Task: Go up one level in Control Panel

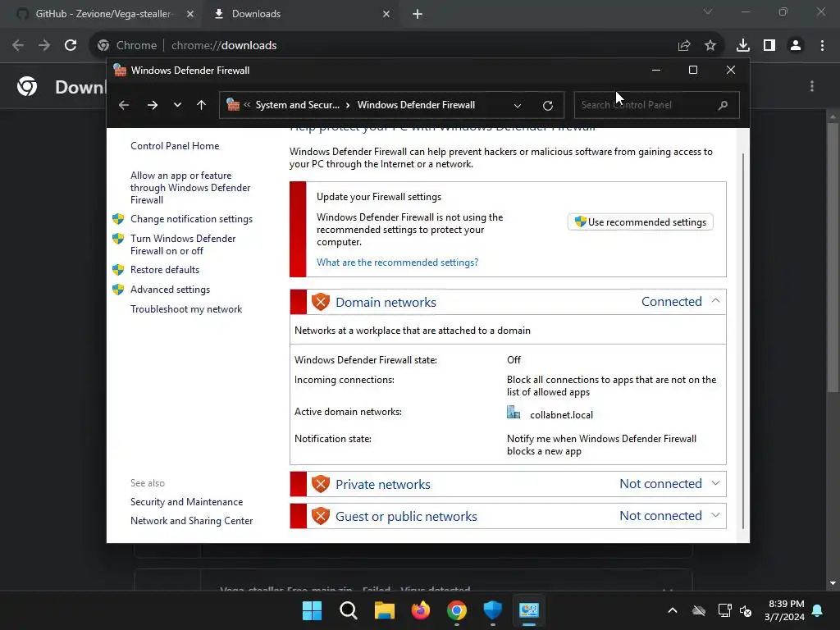Action: point(202,105)
